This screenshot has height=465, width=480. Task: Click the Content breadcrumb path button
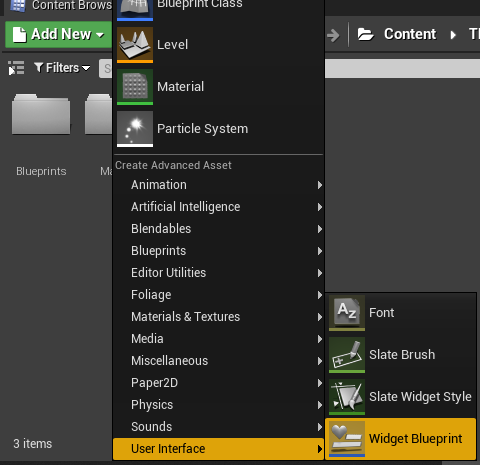pyautogui.click(x=397, y=34)
